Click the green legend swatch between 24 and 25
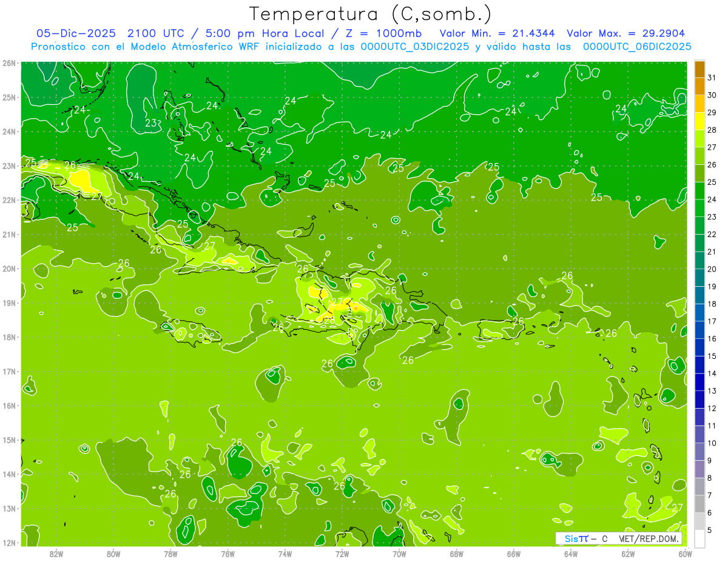The width and height of the screenshot is (728, 562). [699, 191]
